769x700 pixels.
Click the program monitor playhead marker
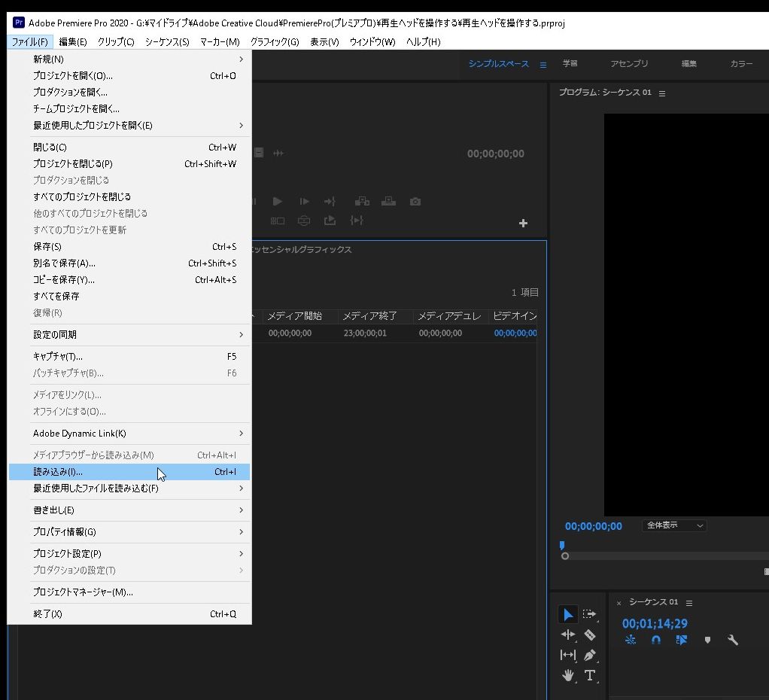562,546
